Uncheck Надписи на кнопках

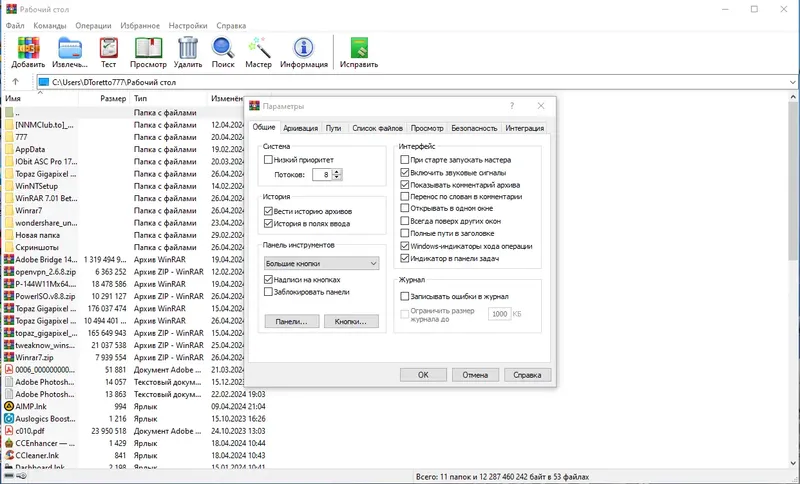(268, 279)
